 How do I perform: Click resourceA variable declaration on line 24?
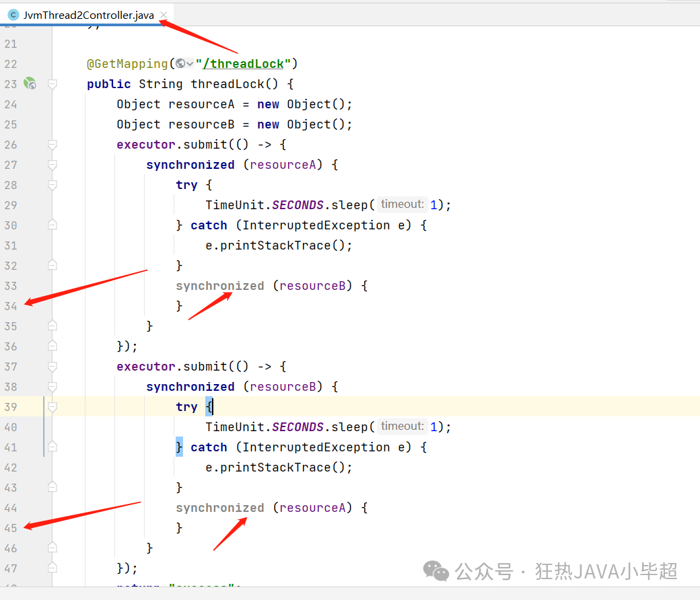coord(201,104)
